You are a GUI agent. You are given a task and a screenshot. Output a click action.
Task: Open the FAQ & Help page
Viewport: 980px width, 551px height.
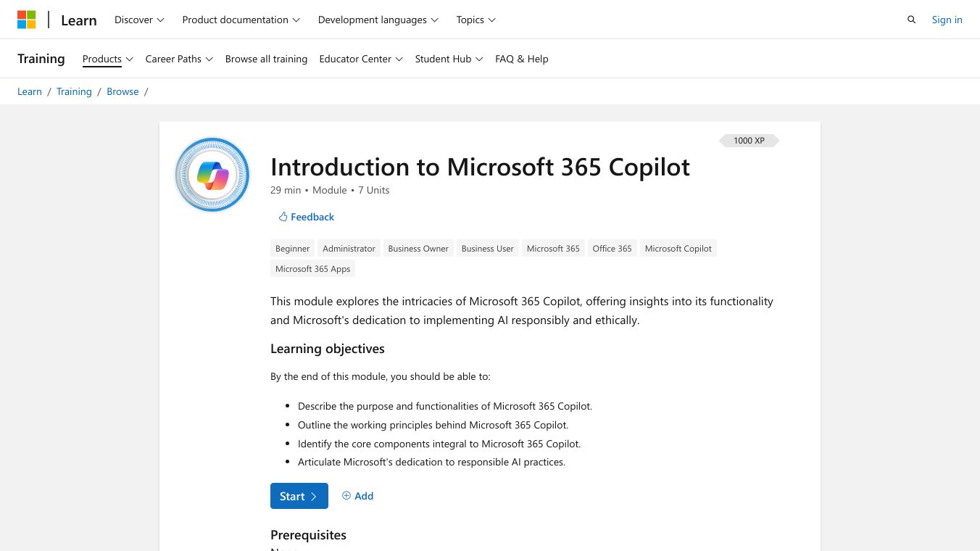click(521, 59)
